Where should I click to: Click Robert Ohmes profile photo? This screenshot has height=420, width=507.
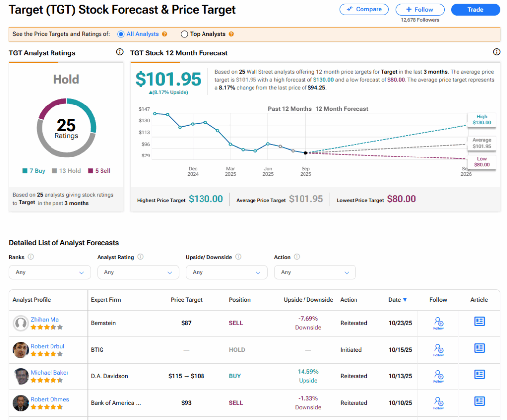(21, 403)
